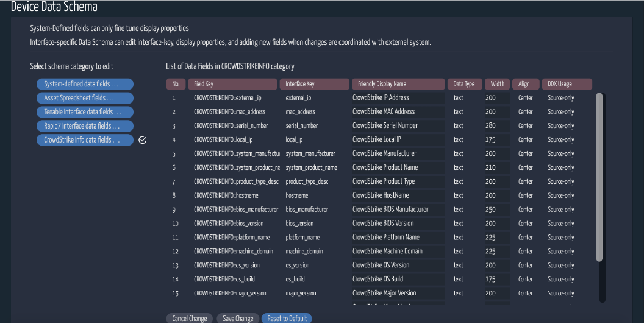The width and height of the screenshot is (644, 324).
Task: Edit CrowdStrike OS Build display name
Action: [x=398, y=280]
